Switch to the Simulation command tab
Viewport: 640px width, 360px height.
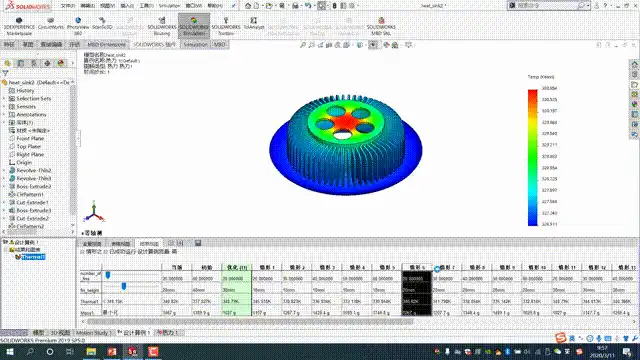point(195,44)
